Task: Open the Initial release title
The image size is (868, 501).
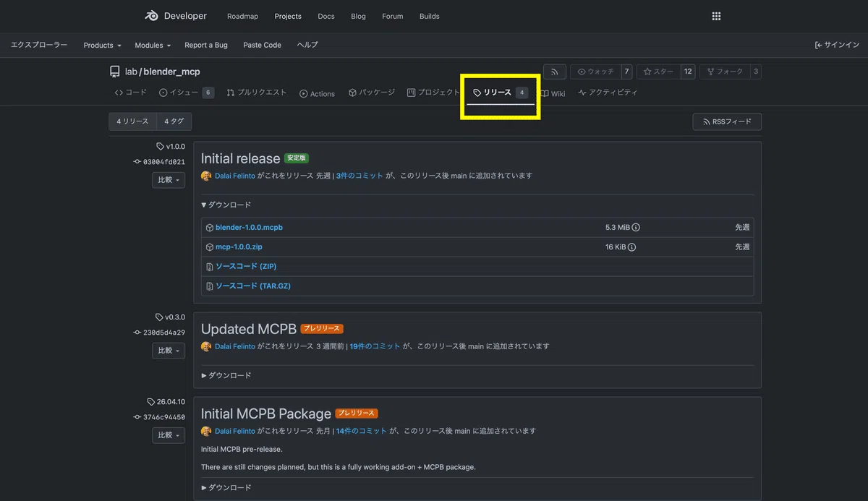Action: (240, 158)
